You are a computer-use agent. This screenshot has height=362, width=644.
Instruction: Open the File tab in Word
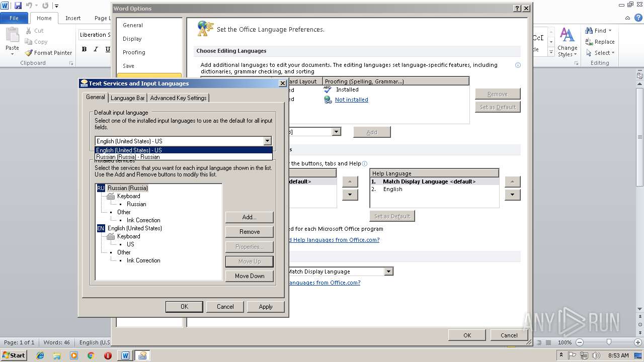pos(14,18)
